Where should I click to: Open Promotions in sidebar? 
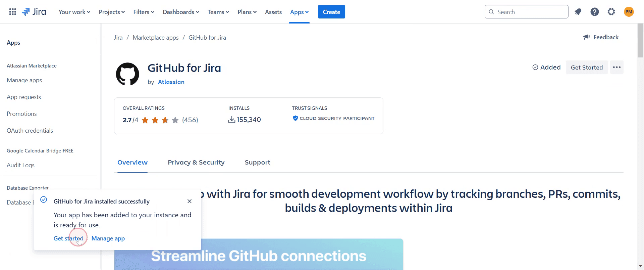point(22,114)
